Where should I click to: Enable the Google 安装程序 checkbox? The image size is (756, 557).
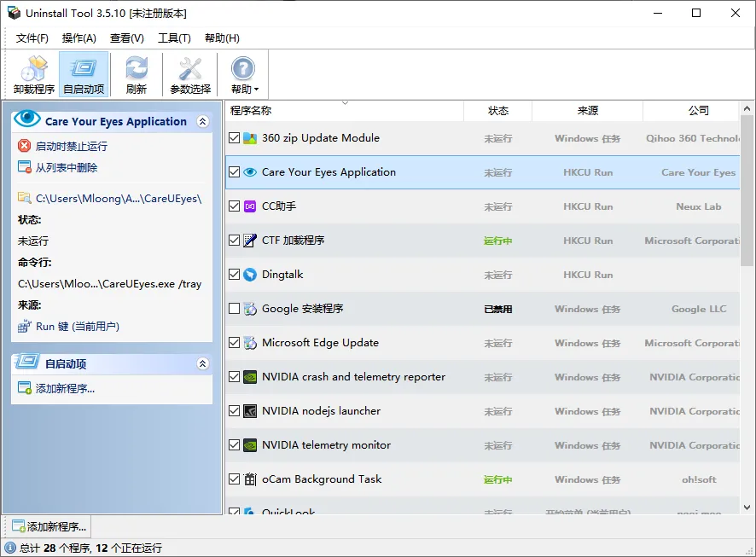pos(235,309)
